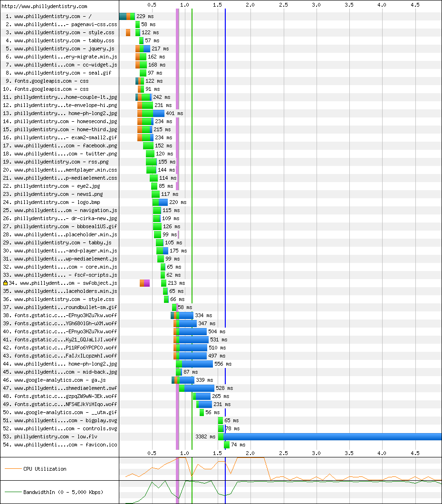Click request 8 seal.gif label
Image resolution: width=442 pixels, height=504 pixels.
58,73
